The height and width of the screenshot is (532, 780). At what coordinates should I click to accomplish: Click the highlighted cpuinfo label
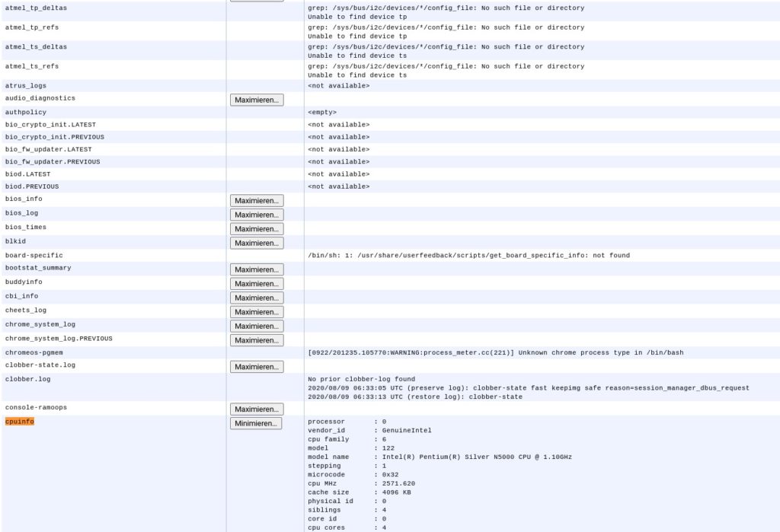tap(20, 422)
